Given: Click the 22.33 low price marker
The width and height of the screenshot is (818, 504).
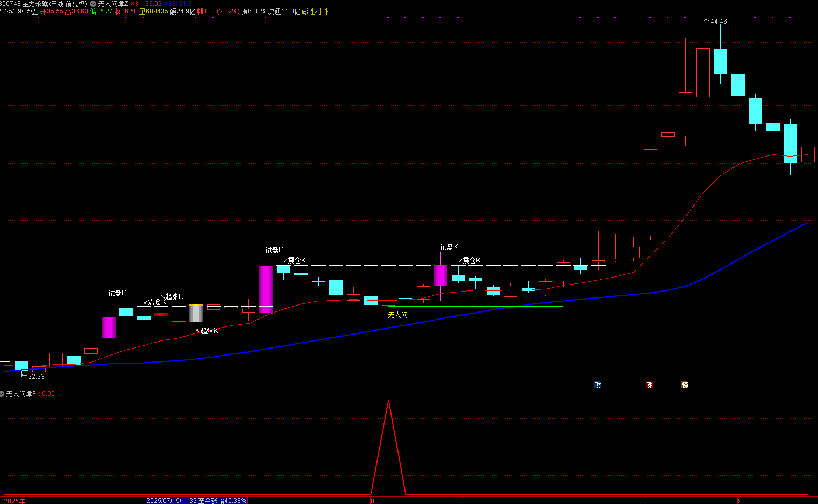Looking at the screenshot, I should (x=36, y=377).
